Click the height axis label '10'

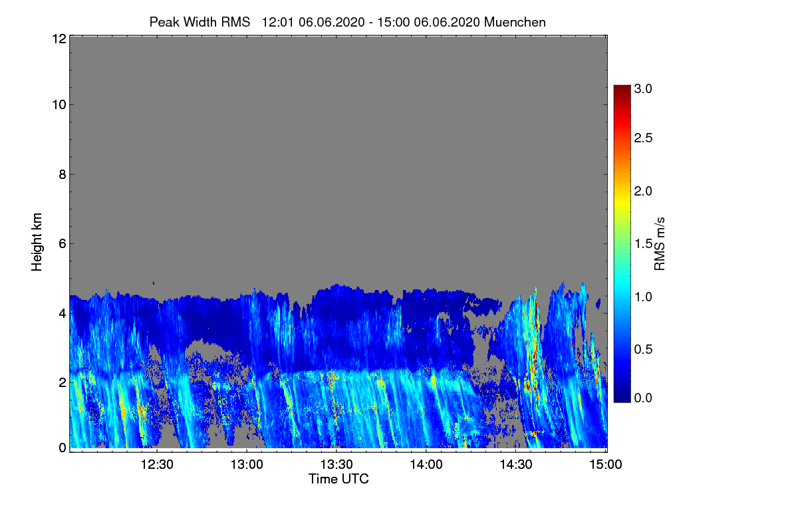click(x=58, y=104)
